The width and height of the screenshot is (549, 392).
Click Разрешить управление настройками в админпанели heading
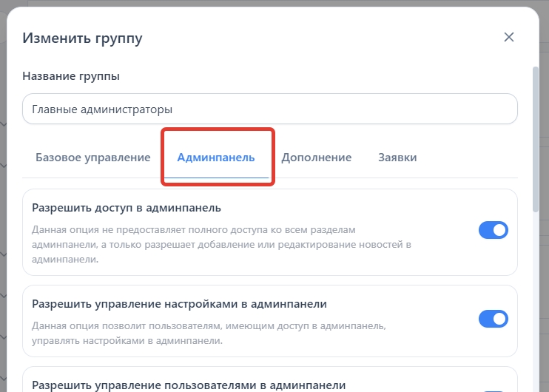point(180,304)
